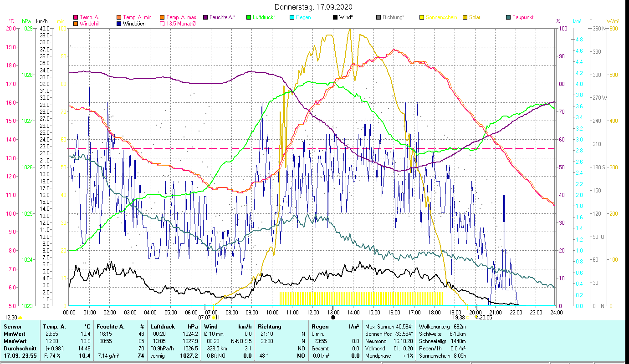Click the W/m² axis unit label
629x364 pixels.
[x=613, y=21]
